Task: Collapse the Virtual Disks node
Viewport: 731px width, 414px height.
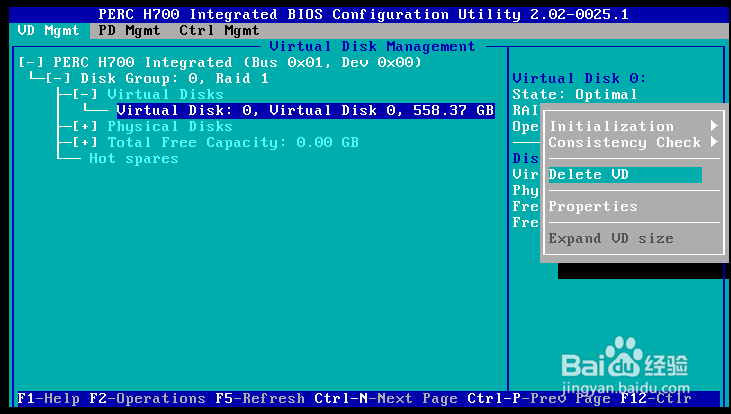Action: 85,94
